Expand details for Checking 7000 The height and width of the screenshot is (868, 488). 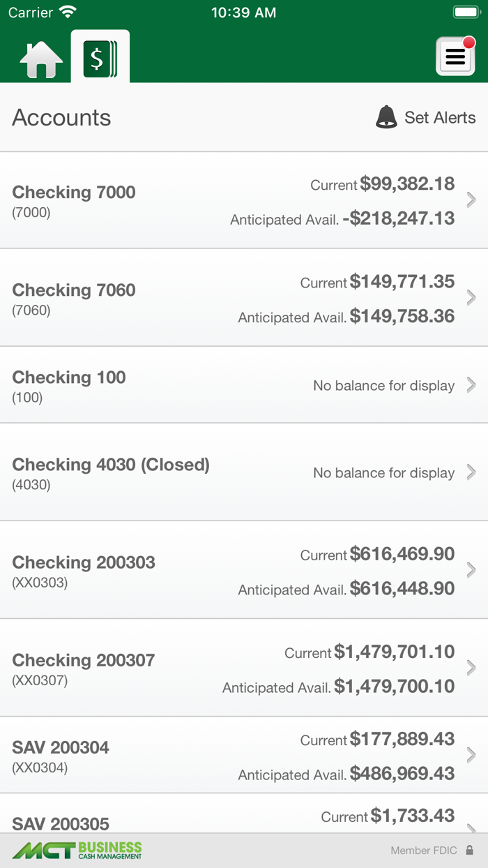pyautogui.click(x=471, y=200)
